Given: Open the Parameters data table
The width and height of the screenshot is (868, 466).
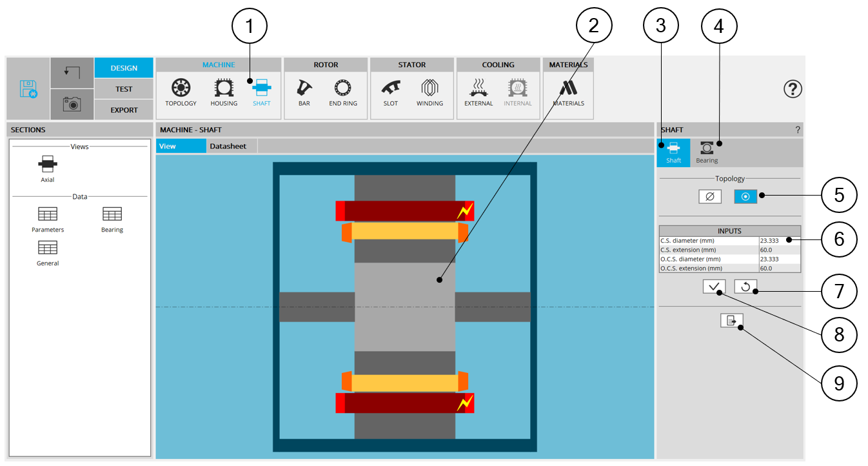Looking at the screenshot, I should point(48,219).
